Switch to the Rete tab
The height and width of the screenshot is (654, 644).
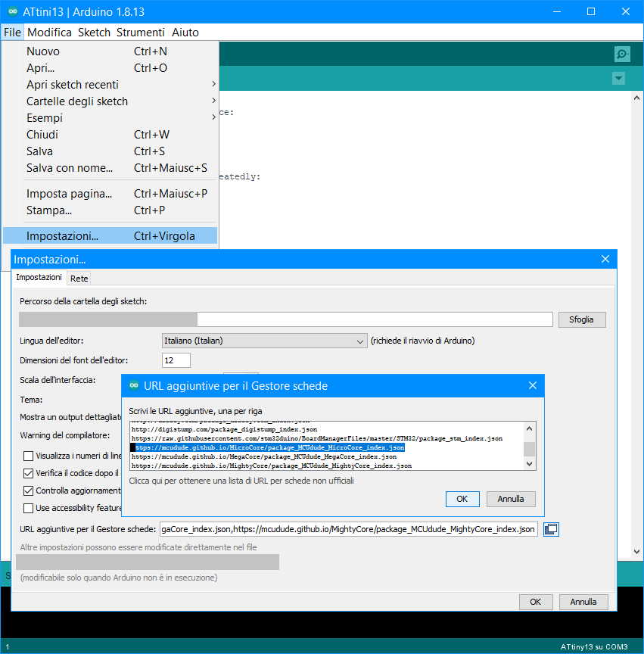79,279
